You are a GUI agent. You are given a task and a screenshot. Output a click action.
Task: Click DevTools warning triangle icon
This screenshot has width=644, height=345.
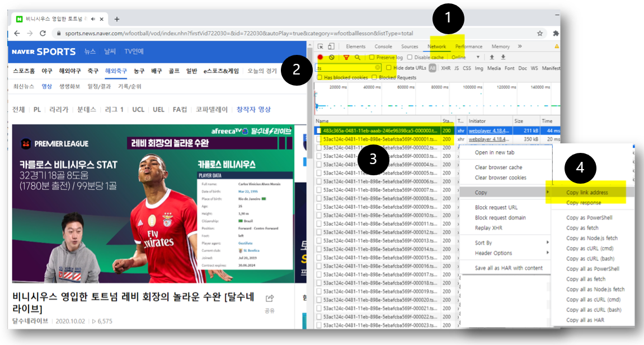coord(557,46)
